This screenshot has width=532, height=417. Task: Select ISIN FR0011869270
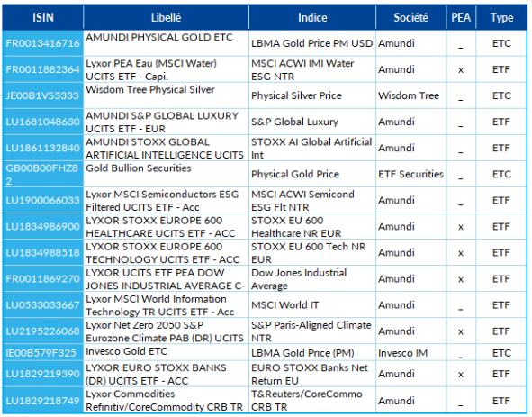click(x=42, y=279)
